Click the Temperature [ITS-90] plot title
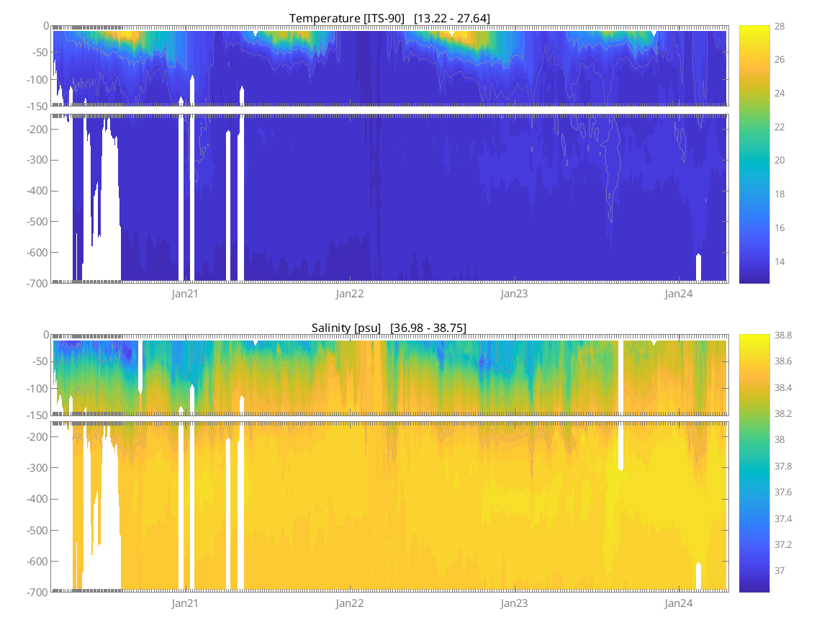 click(x=389, y=18)
